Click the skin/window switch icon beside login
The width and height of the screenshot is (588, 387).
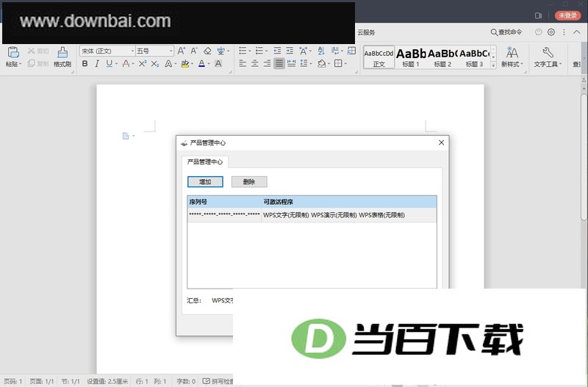539,15
